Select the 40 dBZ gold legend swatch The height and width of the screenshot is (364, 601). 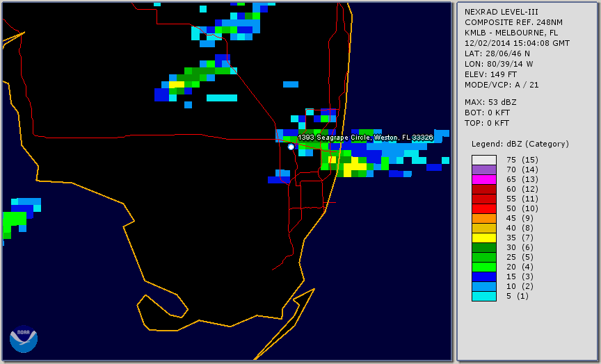[484, 228]
